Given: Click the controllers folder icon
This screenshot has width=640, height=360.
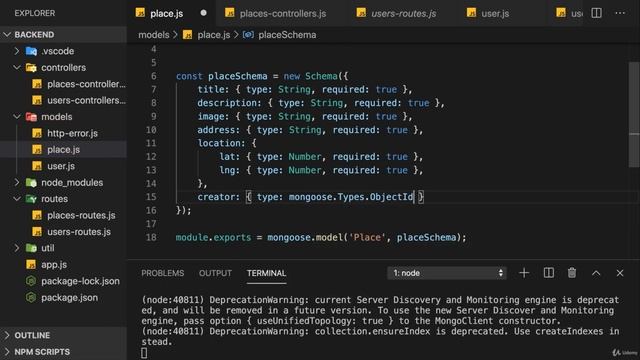Looking at the screenshot, I should coord(31,67).
